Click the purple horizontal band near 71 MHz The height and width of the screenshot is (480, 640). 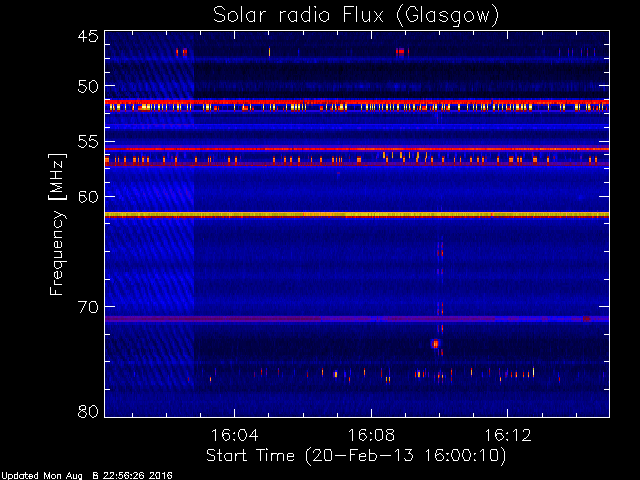(x=357, y=319)
